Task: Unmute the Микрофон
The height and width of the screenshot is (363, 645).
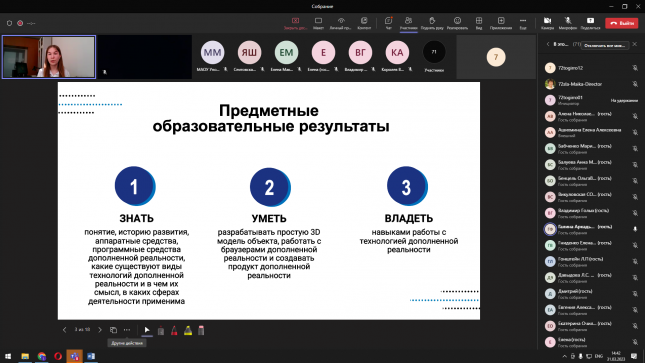Action: point(568,23)
